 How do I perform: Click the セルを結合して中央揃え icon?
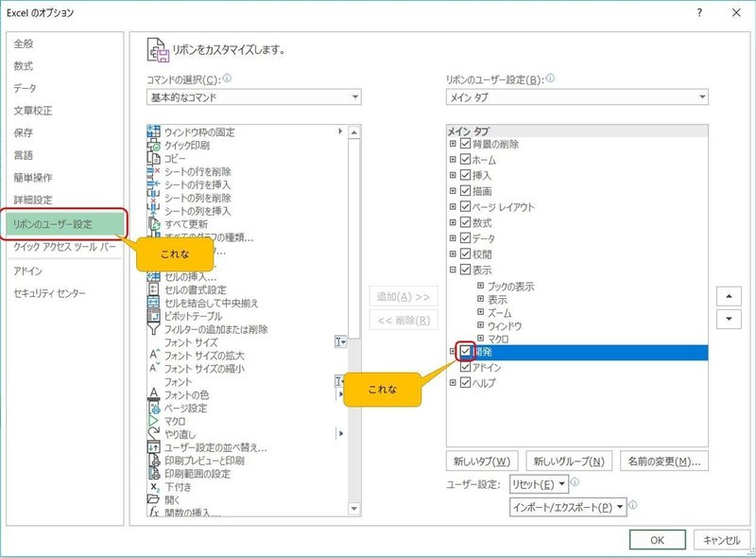153,303
